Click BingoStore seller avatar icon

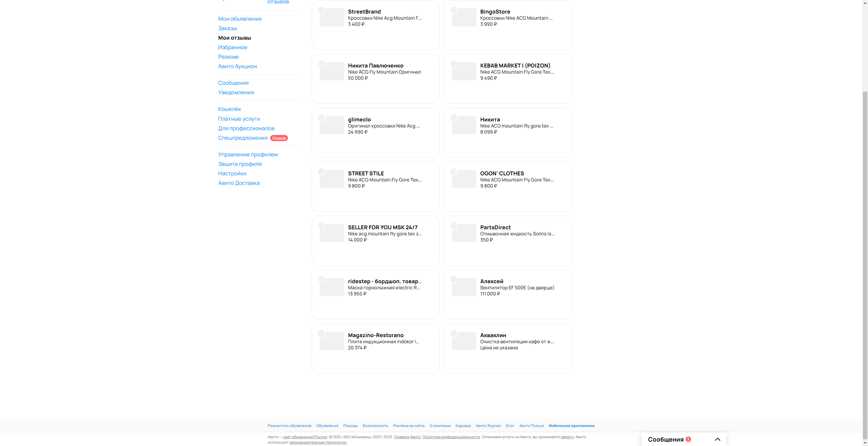(x=454, y=10)
